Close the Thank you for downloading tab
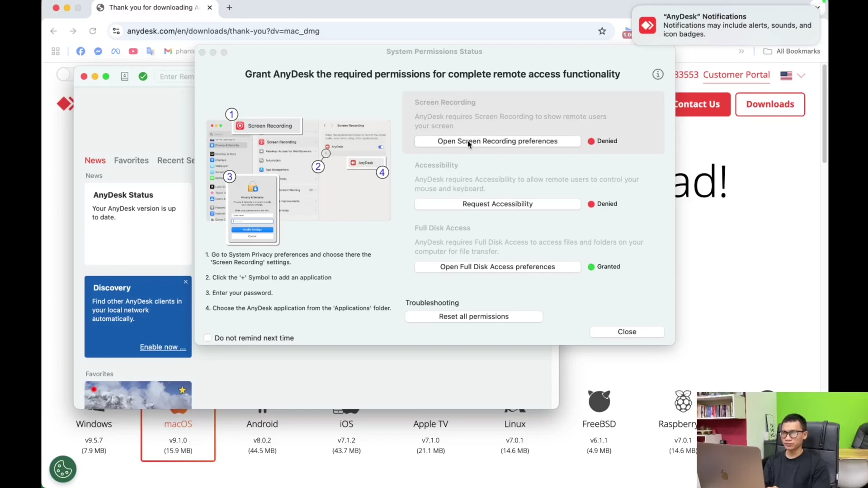The width and height of the screenshot is (868, 488). click(x=210, y=8)
